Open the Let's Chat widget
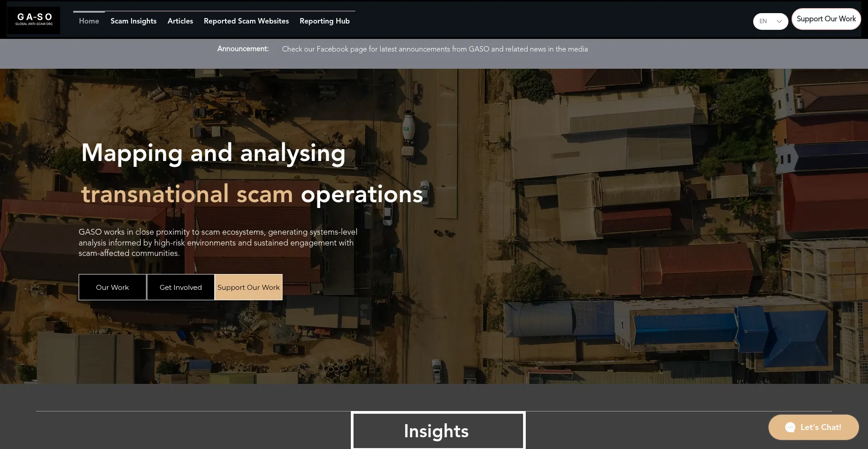868x449 pixels. tap(813, 427)
